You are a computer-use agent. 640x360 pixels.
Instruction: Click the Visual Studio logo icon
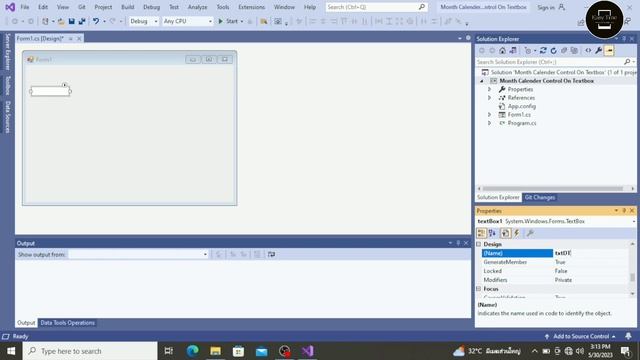point(10,7)
